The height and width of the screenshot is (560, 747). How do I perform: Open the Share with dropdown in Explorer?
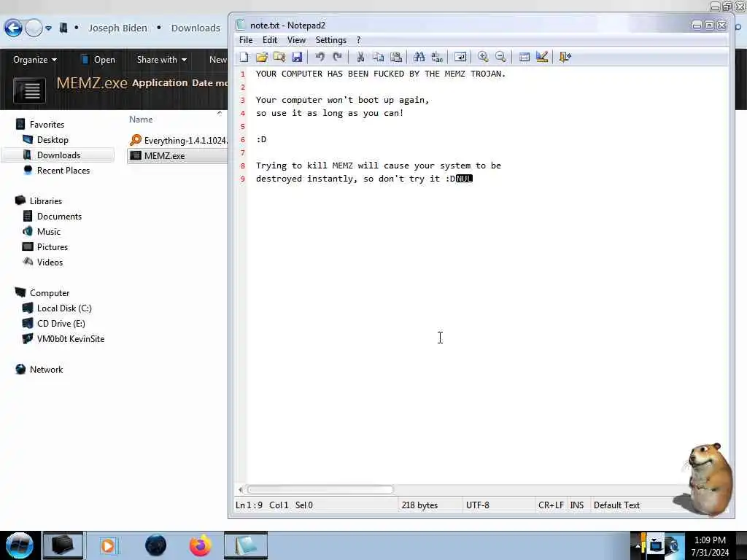click(x=161, y=60)
